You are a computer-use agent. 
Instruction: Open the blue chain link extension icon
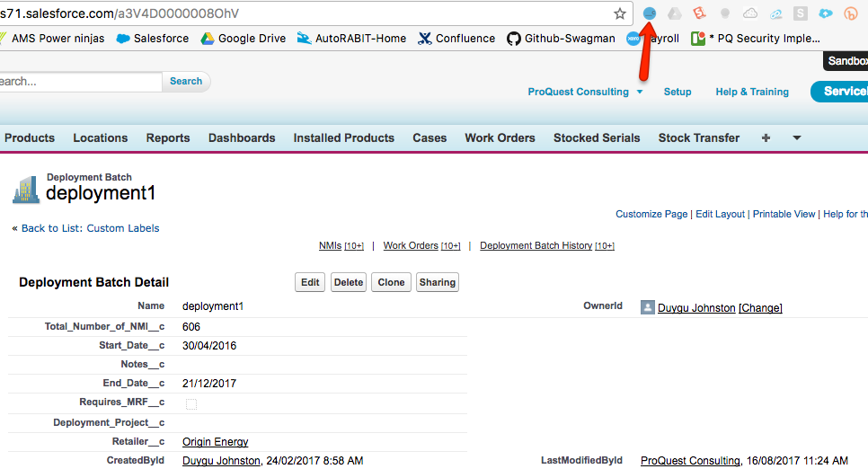click(x=775, y=14)
